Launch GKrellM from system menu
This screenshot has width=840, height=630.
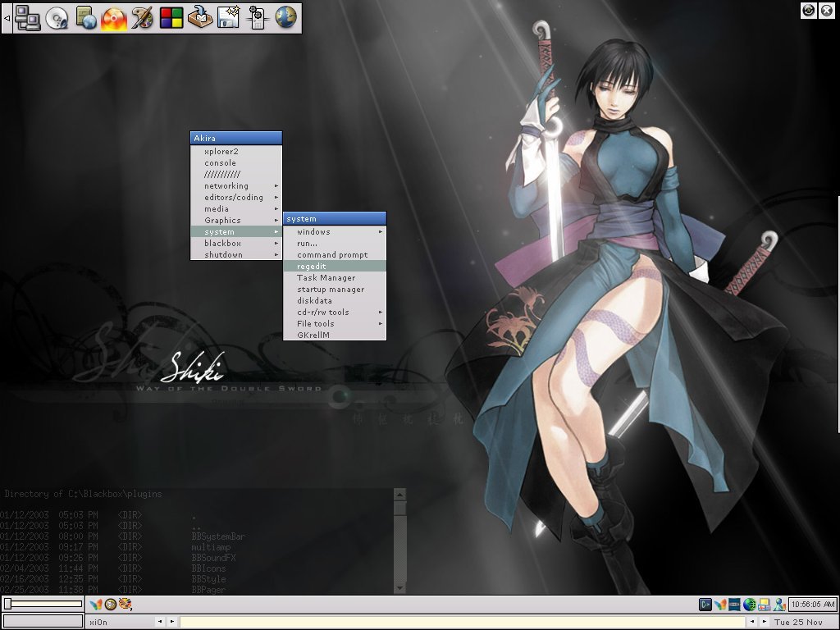click(335, 335)
